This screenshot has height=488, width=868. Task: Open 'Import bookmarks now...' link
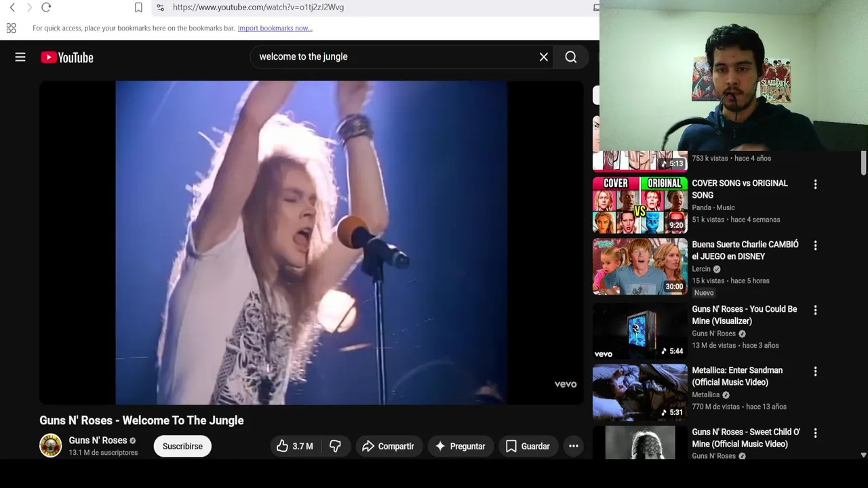tap(275, 28)
